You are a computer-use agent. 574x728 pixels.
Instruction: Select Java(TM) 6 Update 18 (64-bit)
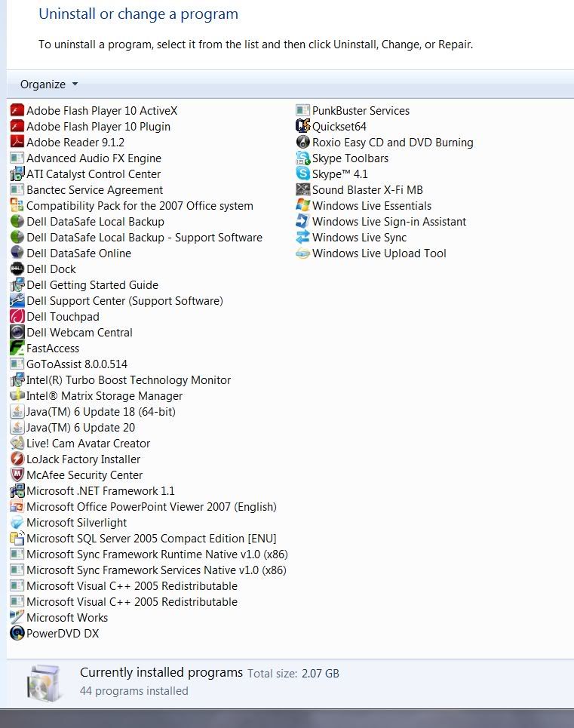click(x=93, y=411)
